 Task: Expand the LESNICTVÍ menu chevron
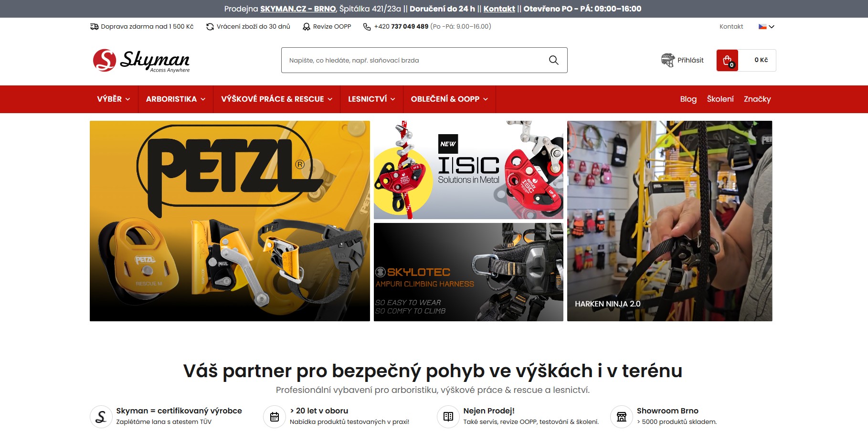393,99
